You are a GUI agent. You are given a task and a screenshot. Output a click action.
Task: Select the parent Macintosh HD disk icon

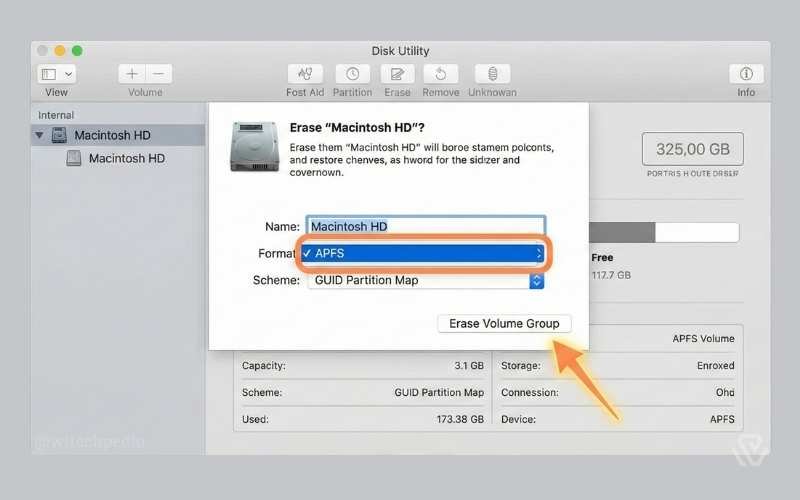coord(59,135)
